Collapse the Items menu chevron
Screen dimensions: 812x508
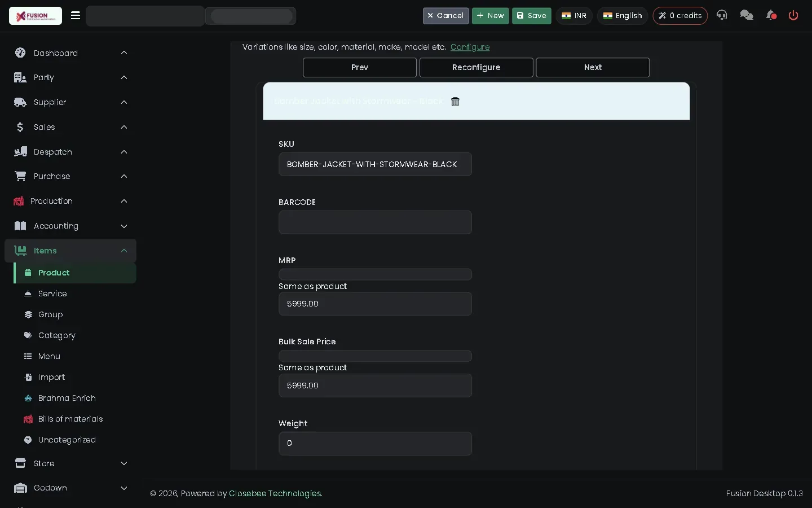pyautogui.click(x=124, y=251)
